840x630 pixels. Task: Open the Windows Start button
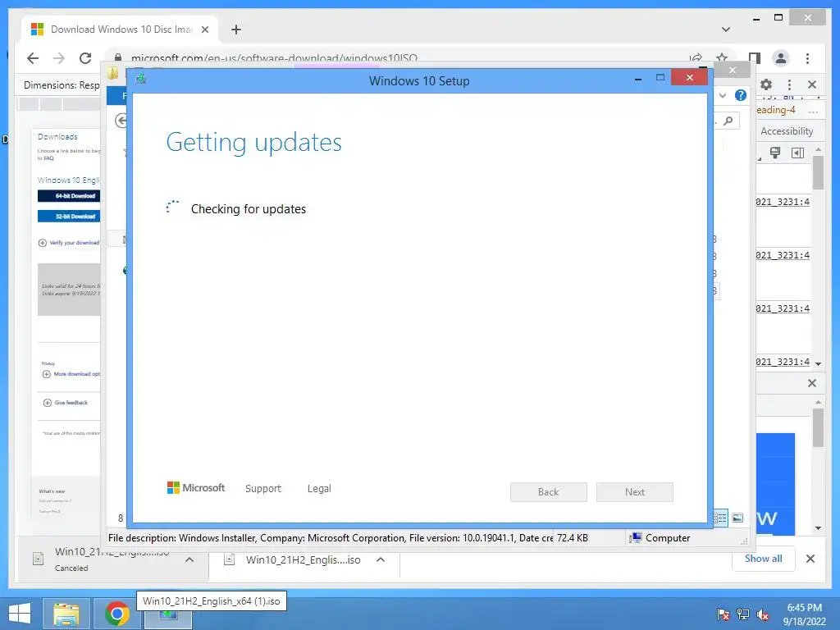(x=20, y=614)
